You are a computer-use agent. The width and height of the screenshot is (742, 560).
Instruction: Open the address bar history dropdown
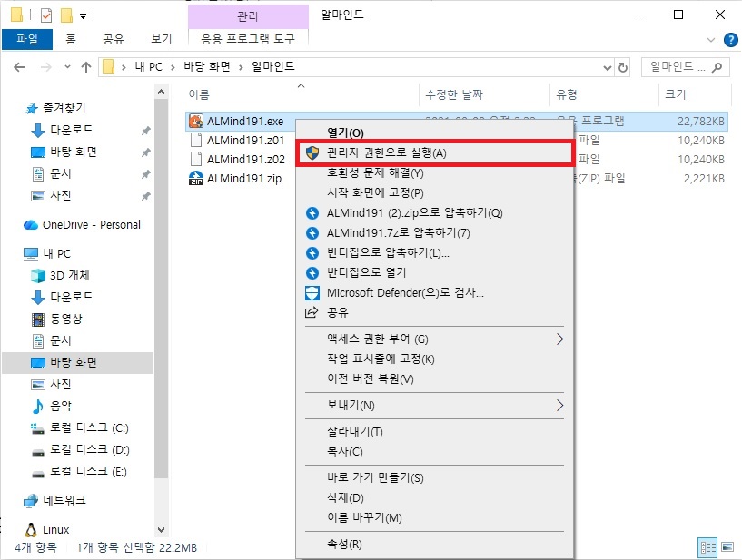608,68
